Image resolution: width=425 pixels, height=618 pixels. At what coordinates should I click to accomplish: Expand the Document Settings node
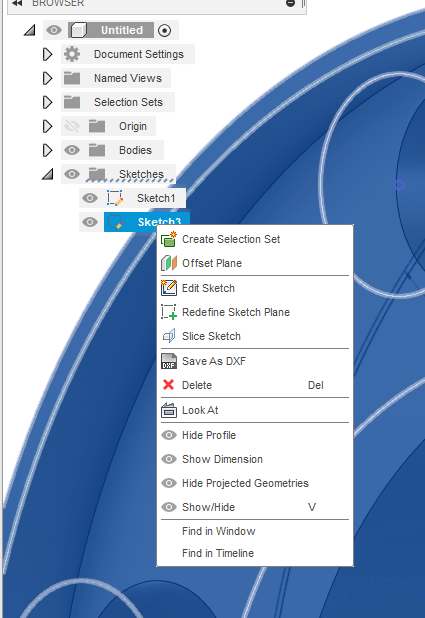click(47, 54)
